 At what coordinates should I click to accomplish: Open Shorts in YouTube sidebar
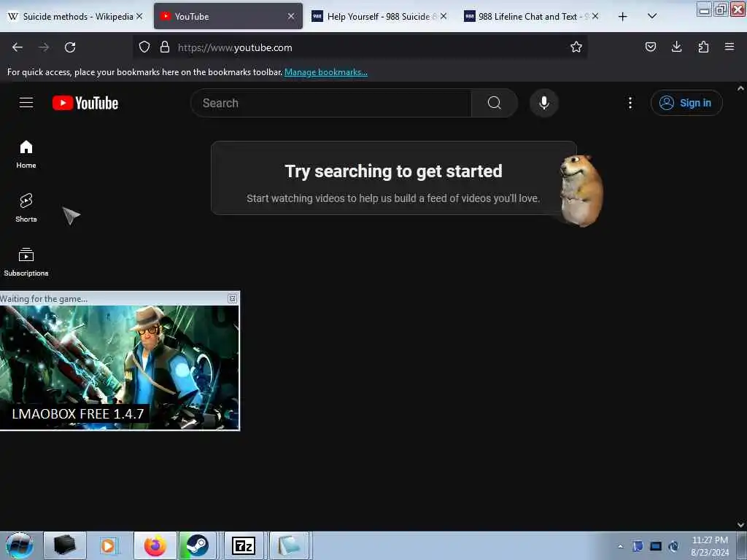(26, 208)
